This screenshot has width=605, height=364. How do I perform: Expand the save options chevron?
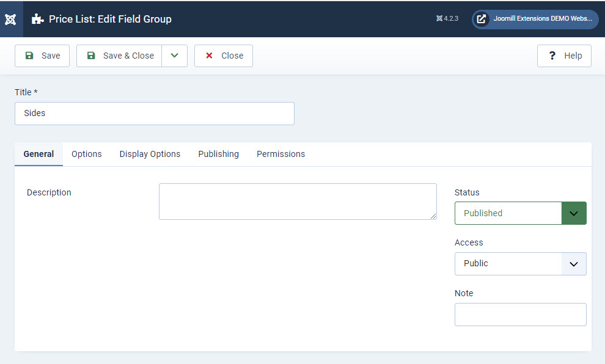coord(175,56)
